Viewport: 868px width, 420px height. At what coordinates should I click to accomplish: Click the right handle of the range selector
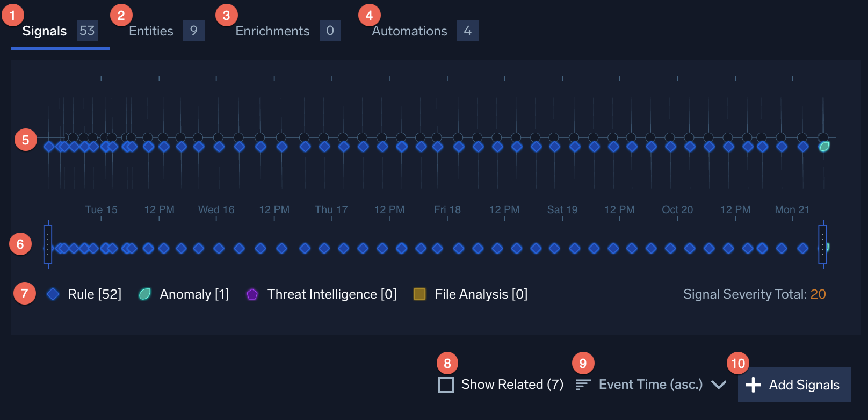[x=822, y=244]
